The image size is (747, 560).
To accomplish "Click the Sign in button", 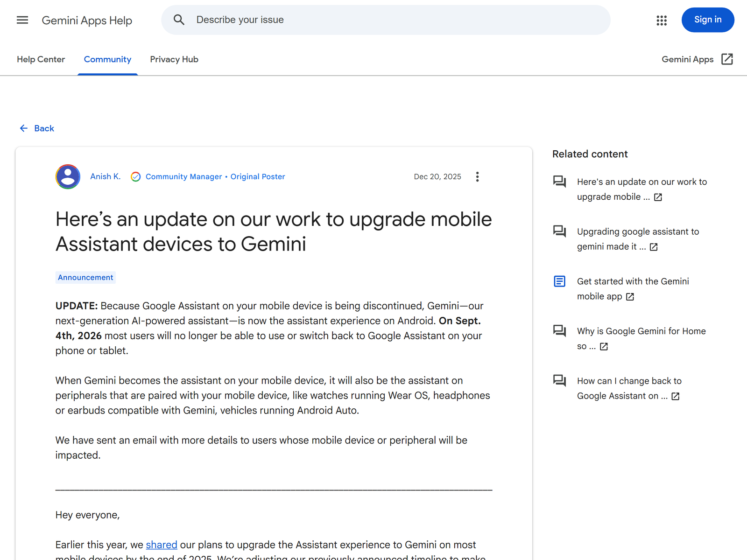I will click(x=708, y=20).
